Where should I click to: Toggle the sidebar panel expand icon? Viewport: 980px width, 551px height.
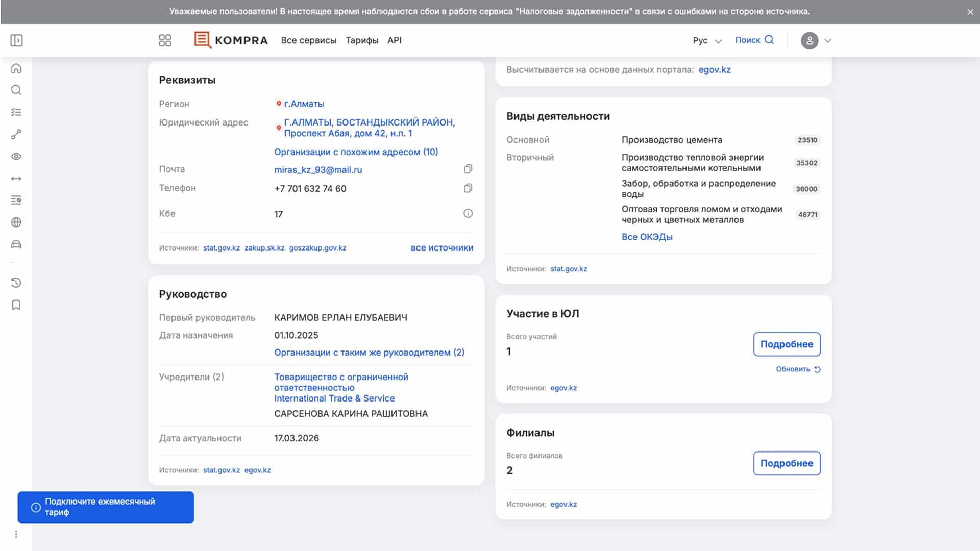coord(16,40)
